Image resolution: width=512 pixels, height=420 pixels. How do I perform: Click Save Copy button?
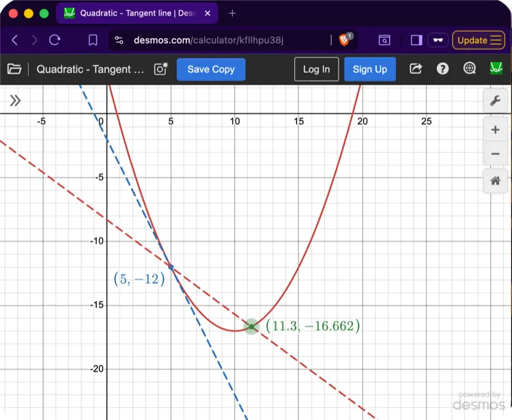pyautogui.click(x=211, y=69)
